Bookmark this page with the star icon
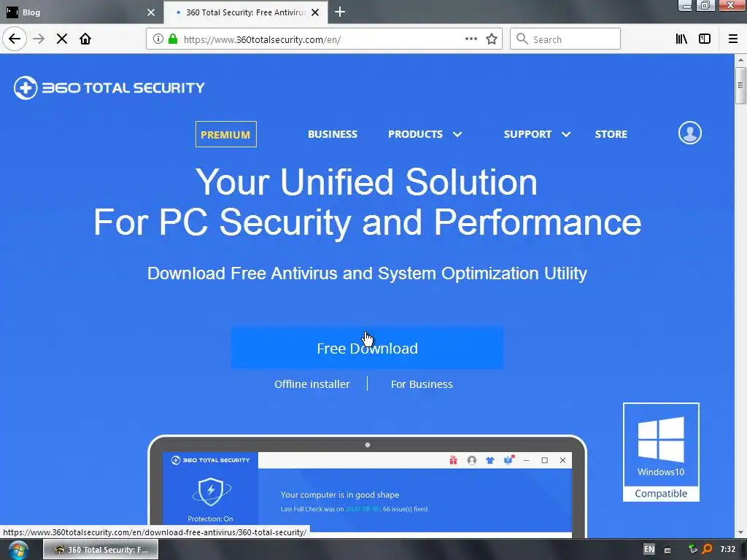Image resolution: width=747 pixels, height=560 pixels. tap(492, 39)
